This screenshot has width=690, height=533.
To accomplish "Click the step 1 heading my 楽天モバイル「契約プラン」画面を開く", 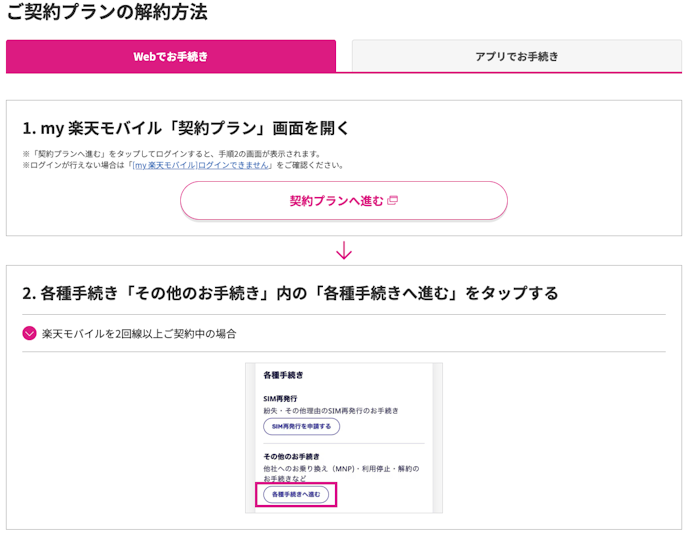I will [x=186, y=128].
